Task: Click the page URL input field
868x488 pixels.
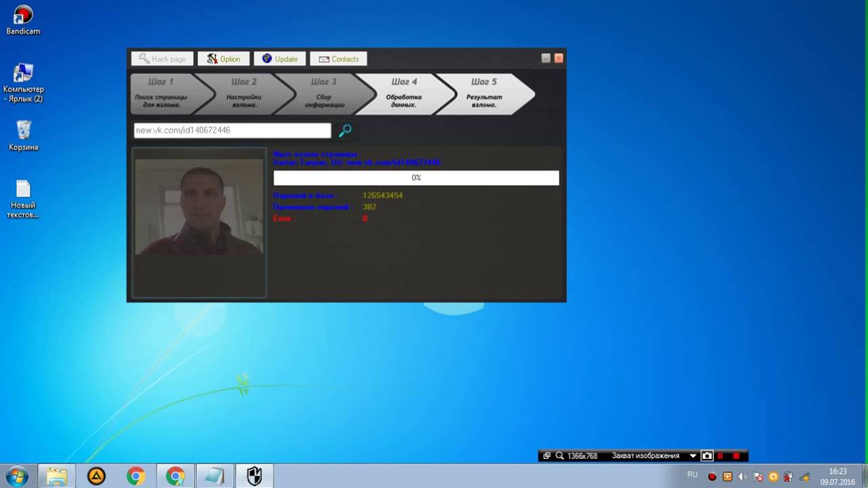Action: [232, 130]
